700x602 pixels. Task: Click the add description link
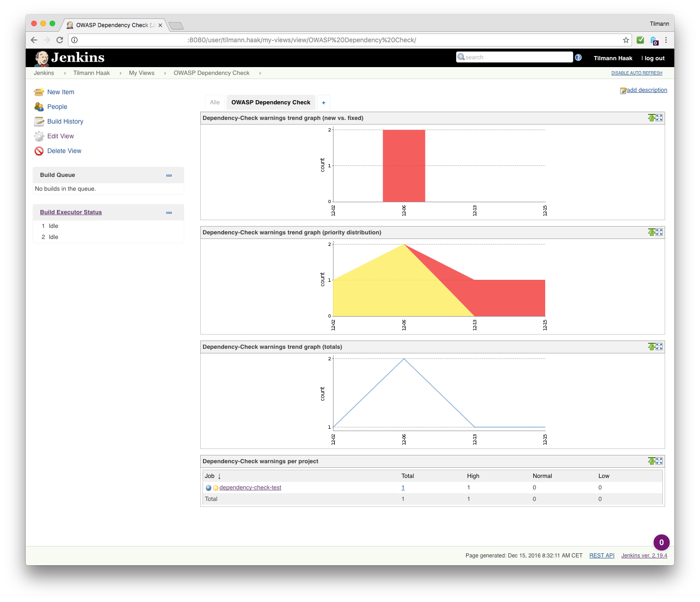[647, 90]
